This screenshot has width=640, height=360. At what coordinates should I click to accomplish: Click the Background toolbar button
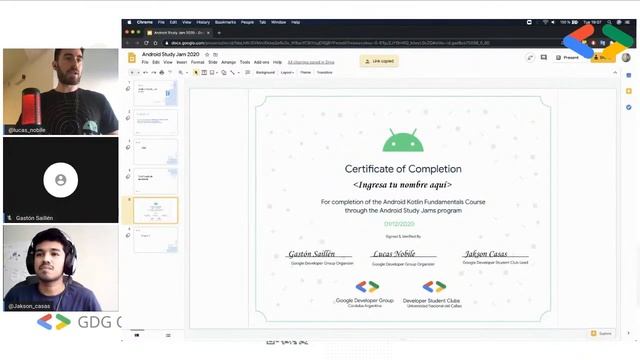pos(265,72)
